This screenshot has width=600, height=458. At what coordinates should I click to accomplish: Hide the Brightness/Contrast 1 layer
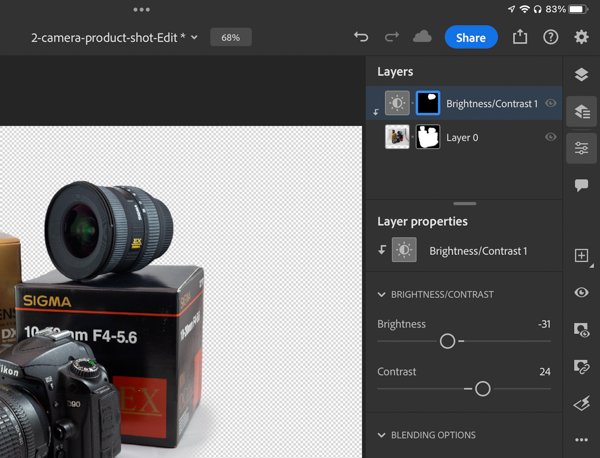pos(551,103)
